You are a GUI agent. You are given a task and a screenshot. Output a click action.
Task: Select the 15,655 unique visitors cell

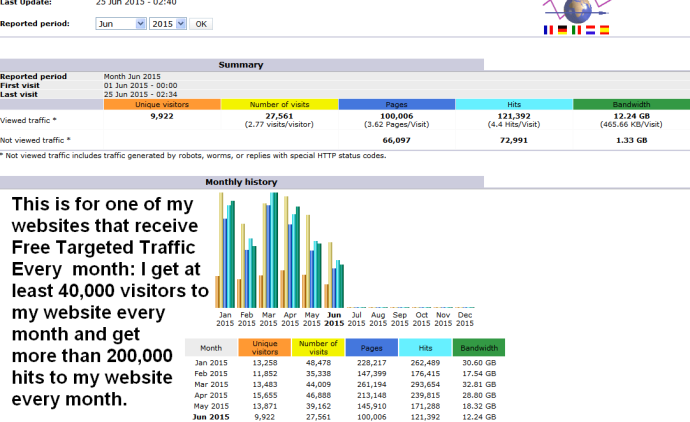pos(264,395)
